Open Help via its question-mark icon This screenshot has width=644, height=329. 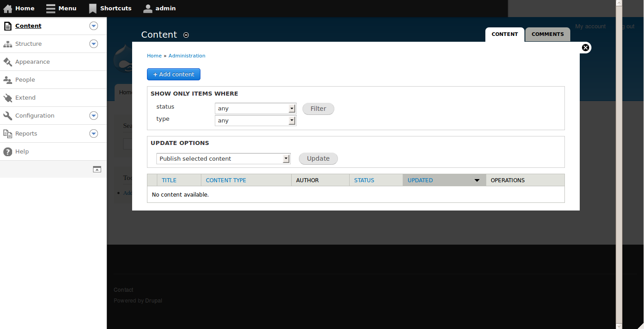[7, 151]
